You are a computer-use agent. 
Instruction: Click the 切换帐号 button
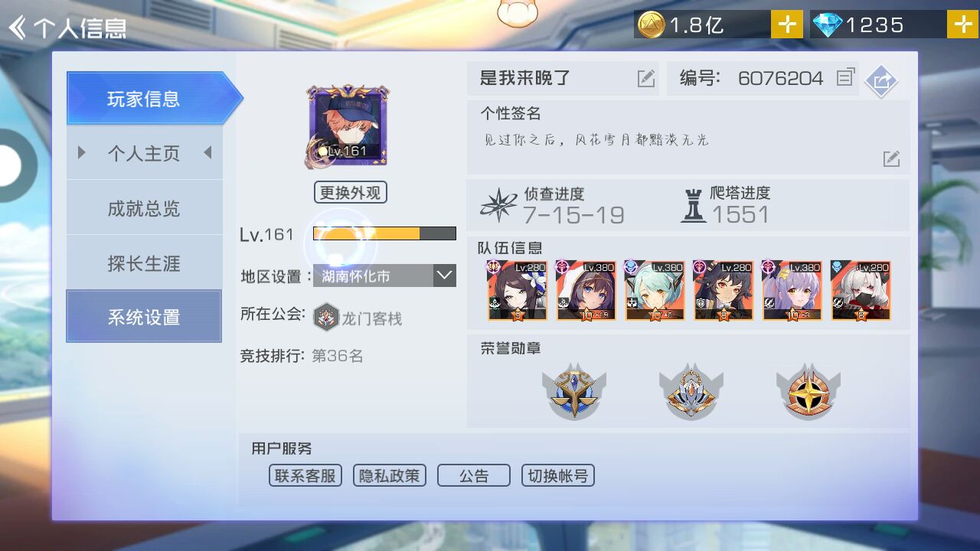coord(557,475)
